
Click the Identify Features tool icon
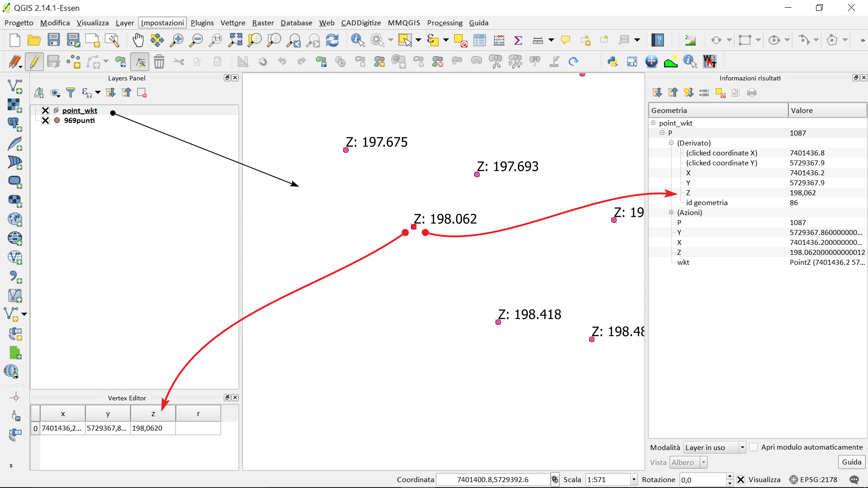pyautogui.click(x=358, y=40)
